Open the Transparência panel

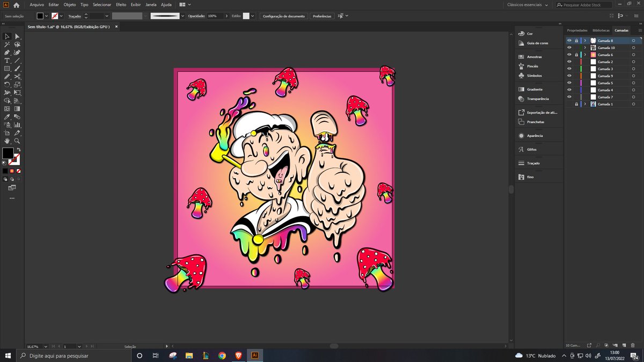(538, 99)
